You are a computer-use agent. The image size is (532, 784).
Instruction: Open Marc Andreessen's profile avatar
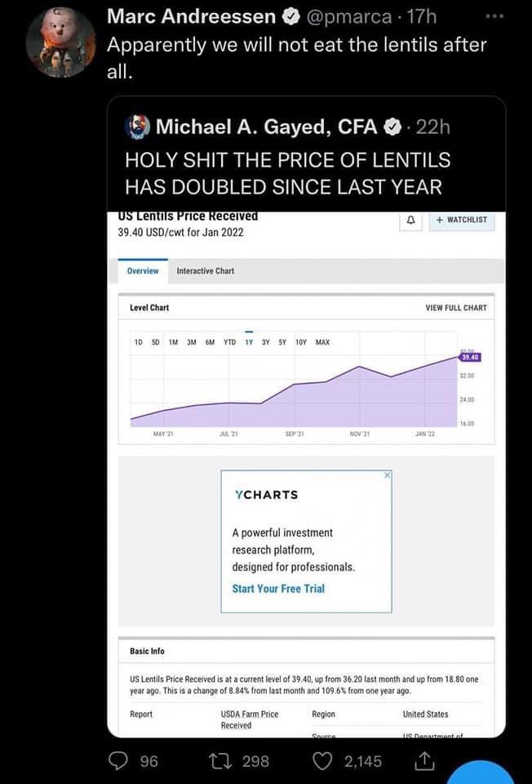(60, 42)
